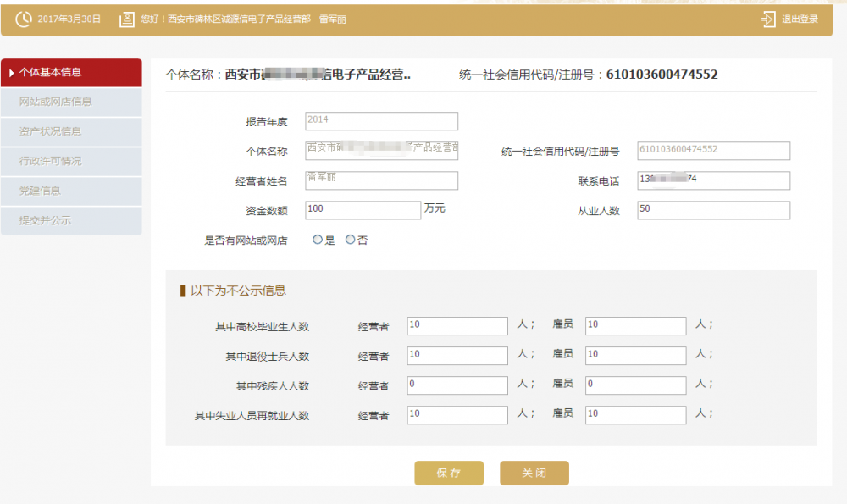Click the user profile icon in header
This screenshot has height=504, width=847.
point(127,19)
